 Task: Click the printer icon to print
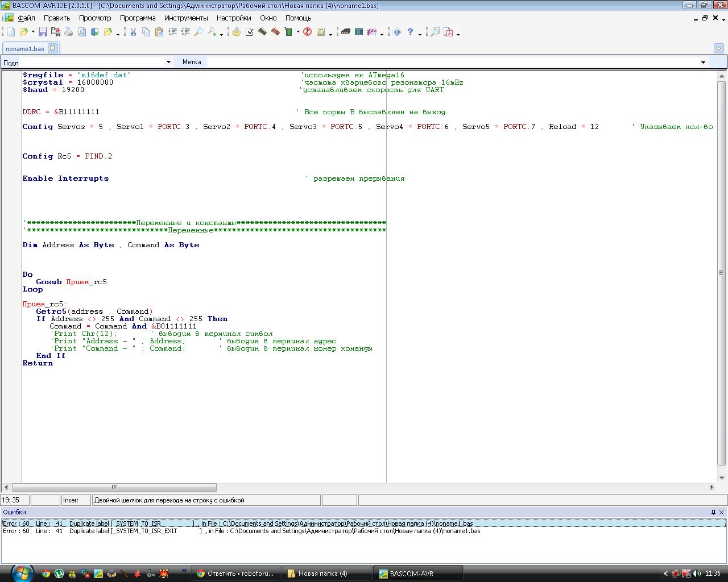tap(69, 32)
